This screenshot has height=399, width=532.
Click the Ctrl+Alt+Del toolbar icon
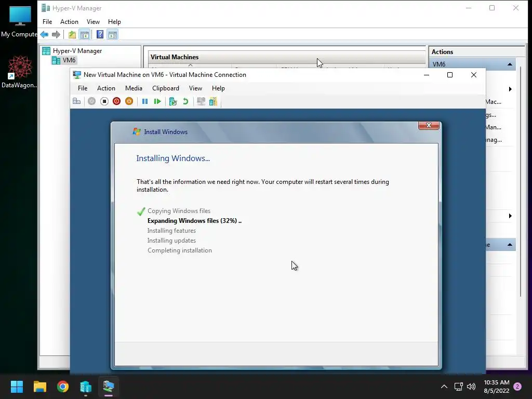[77, 101]
